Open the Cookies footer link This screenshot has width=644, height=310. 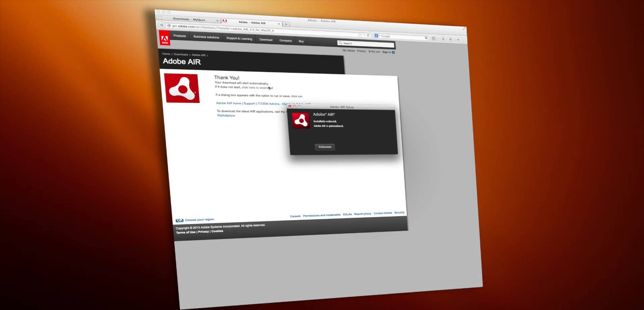click(217, 231)
